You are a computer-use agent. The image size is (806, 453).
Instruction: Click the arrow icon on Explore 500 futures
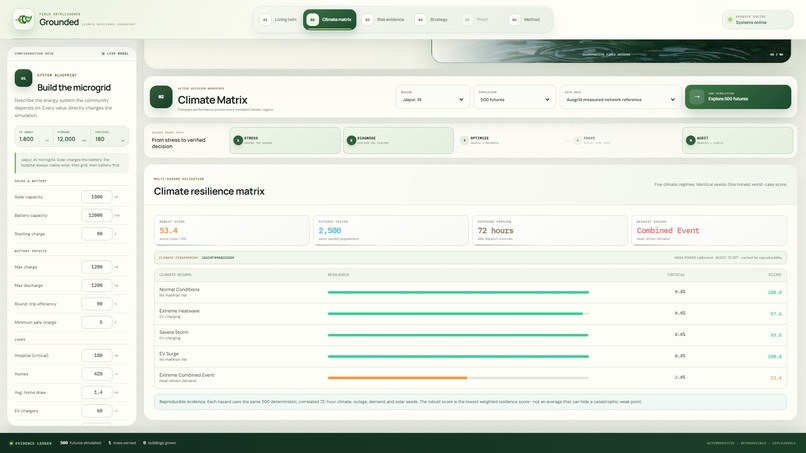point(697,97)
